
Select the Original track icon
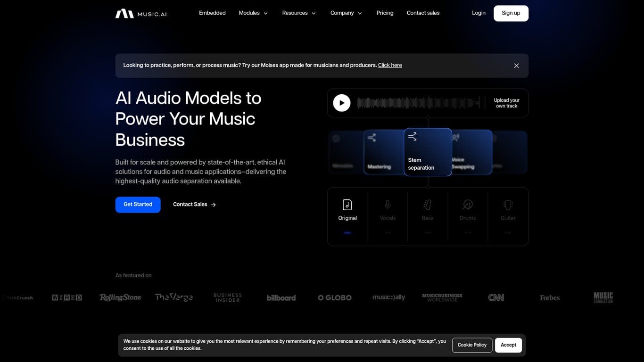click(347, 205)
